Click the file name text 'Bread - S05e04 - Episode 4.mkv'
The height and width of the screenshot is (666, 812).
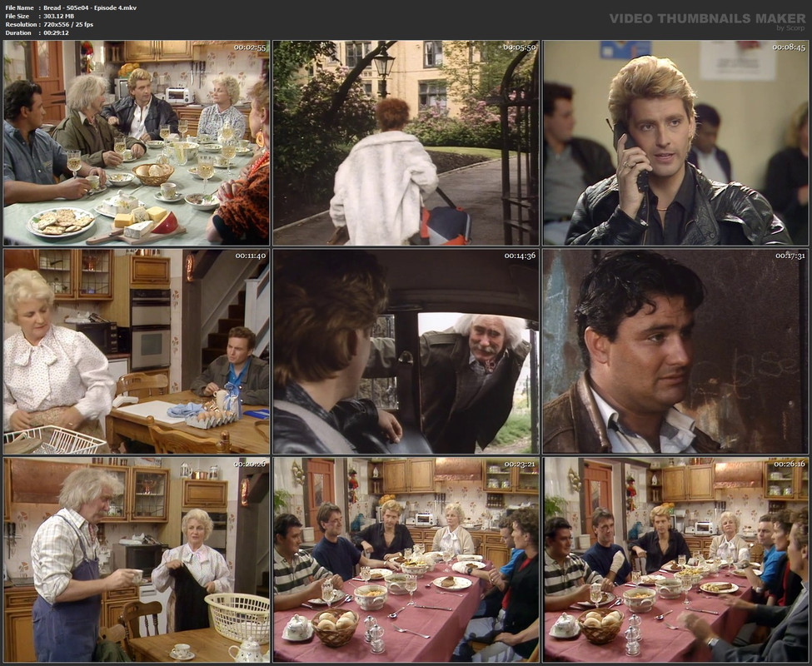click(x=90, y=7)
